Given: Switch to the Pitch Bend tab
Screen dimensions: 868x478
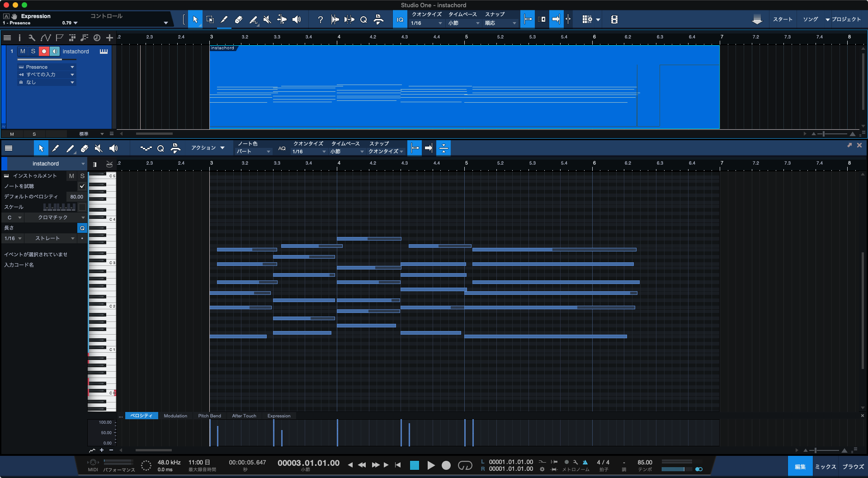Looking at the screenshot, I should [209, 416].
